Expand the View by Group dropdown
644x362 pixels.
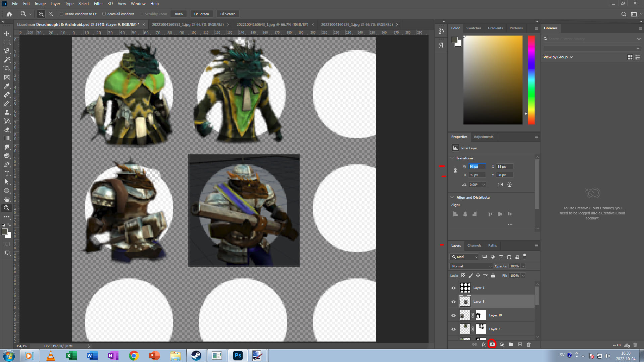click(558, 57)
